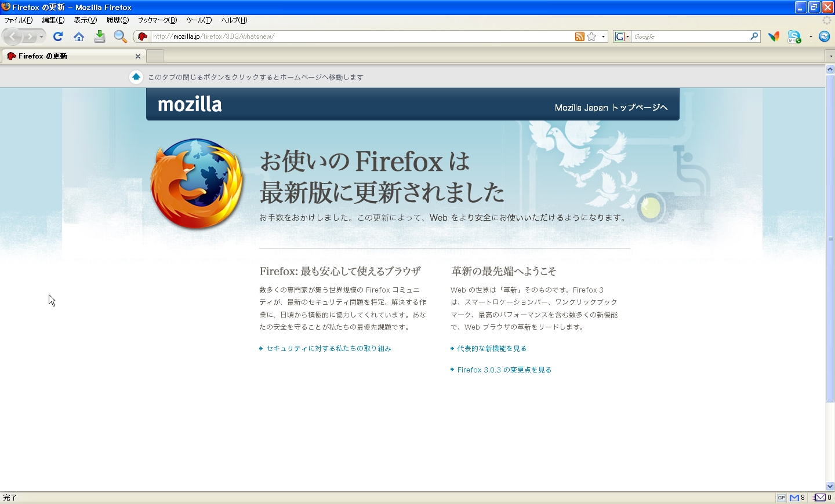Click the heading '革新の最先端へようこそ'
This screenshot has height=504, width=835.
click(503, 271)
